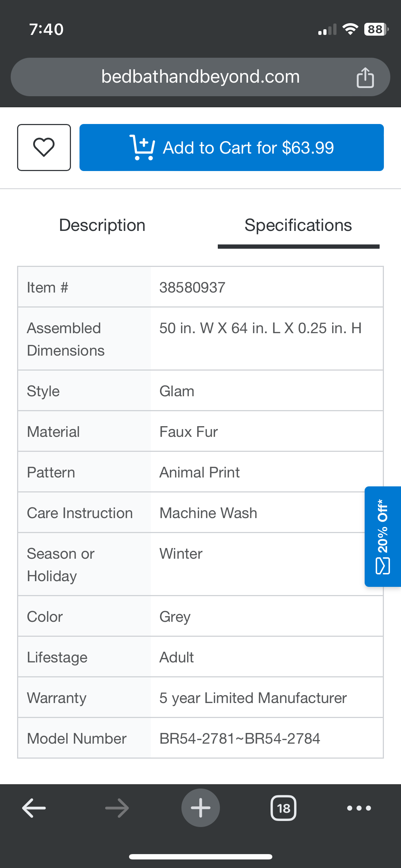Tap the heart wishlist icon
Screen dimensions: 401x868
44,147
